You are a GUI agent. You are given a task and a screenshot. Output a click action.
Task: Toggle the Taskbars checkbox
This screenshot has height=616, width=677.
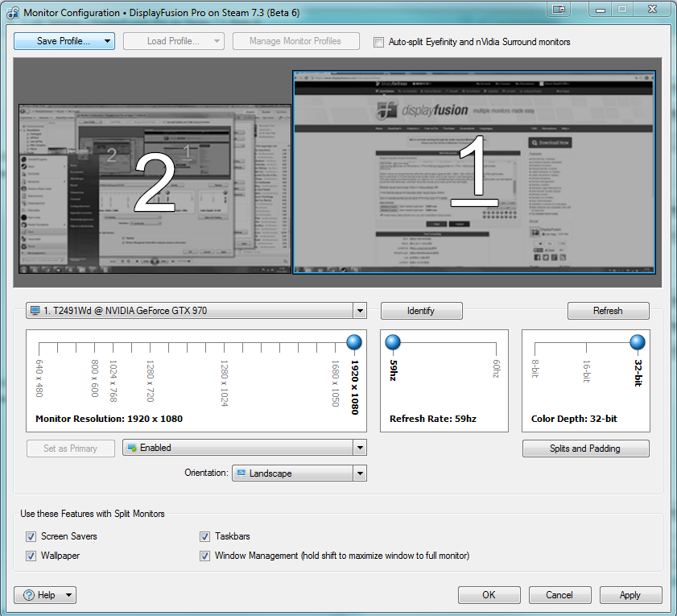[205, 536]
